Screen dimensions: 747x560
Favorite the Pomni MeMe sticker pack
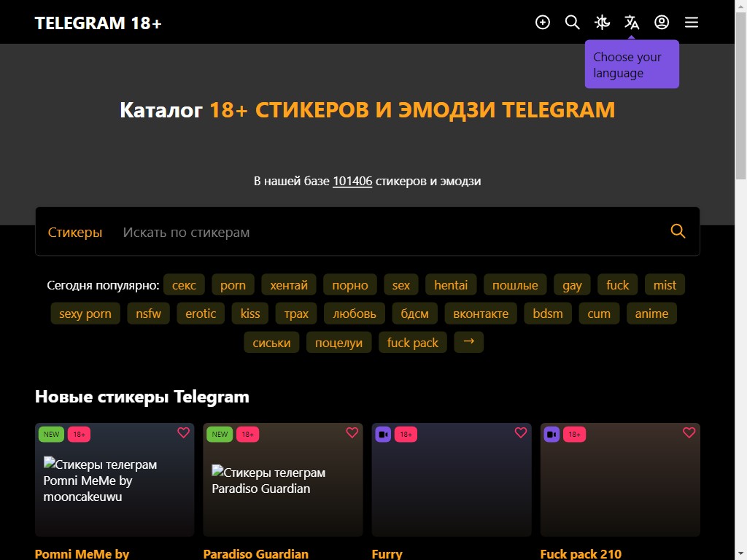183,432
